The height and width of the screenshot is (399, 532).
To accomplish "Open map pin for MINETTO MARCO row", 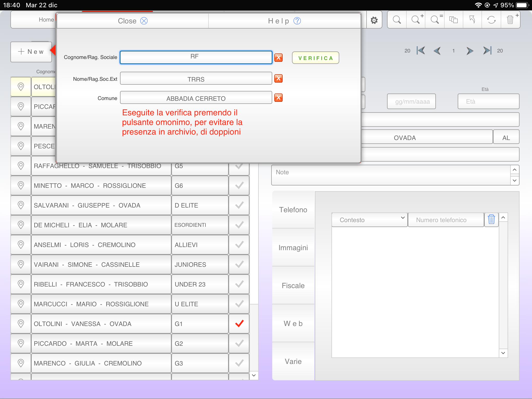I will [x=21, y=185].
